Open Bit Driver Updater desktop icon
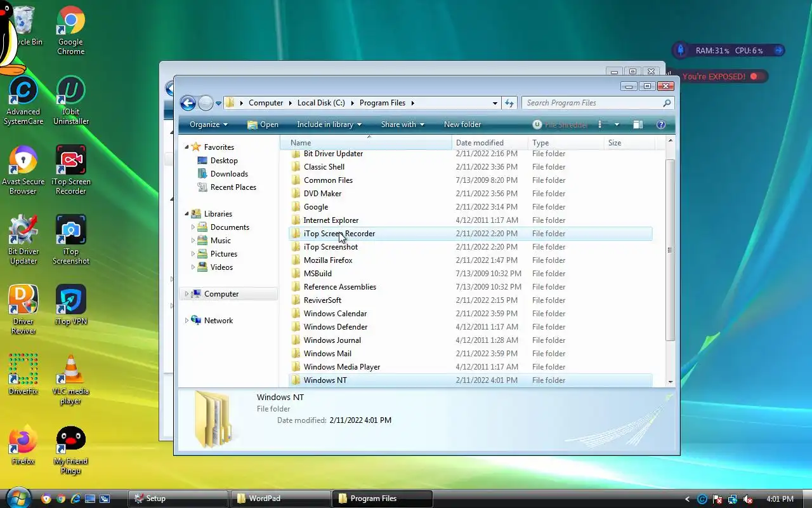Screen dimensions: 812x508 23,240
